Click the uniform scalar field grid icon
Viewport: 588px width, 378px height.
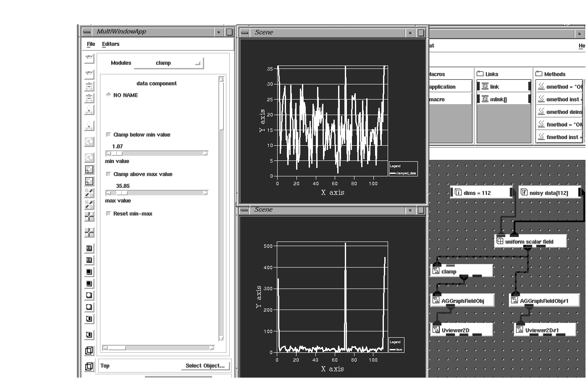[x=500, y=241]
